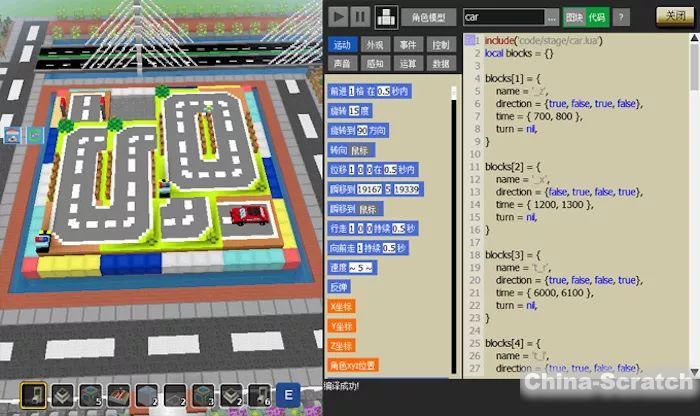Open the 感知 sensing category
The height and width of the screenshot is (416, 700).
pyautogui.click(x=374, y=62)
